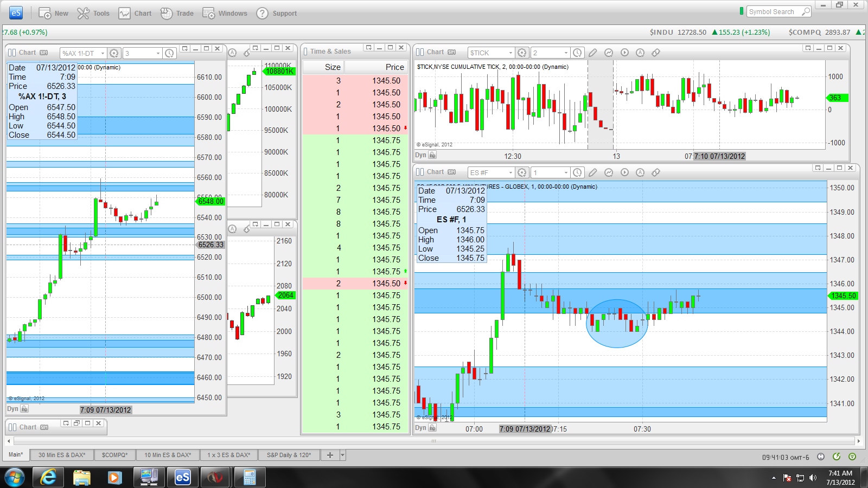Click status bar clock icon near time
The image size is (868, 488).
click(x=821, y=457)
